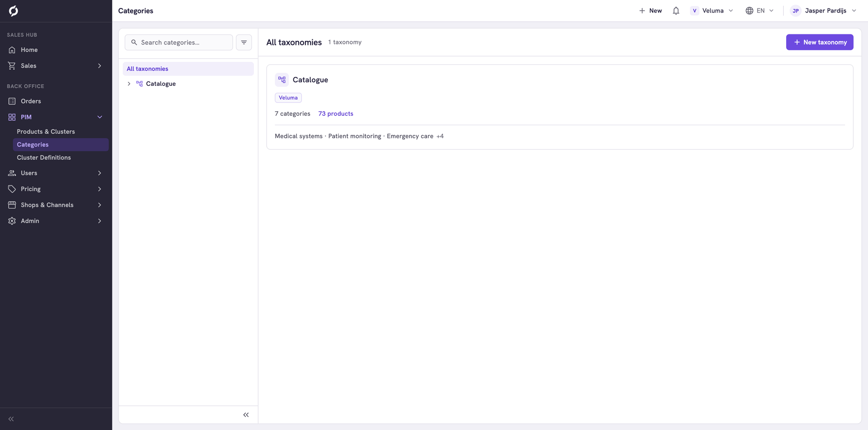Open Cluster Definitions page
Image resolution: width=868 pixels, height=430 pixels.
click(x=44, y=158)
